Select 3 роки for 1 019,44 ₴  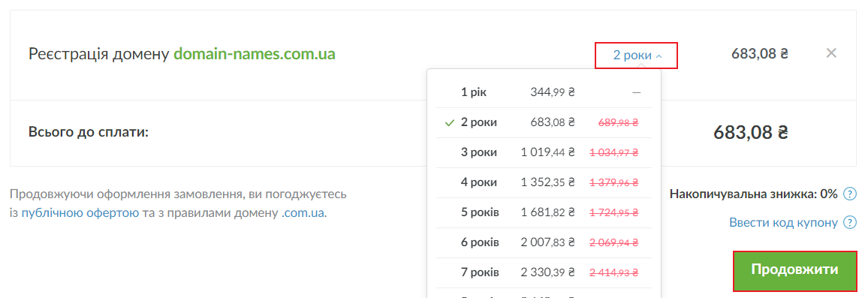click(x=544, y=152)
